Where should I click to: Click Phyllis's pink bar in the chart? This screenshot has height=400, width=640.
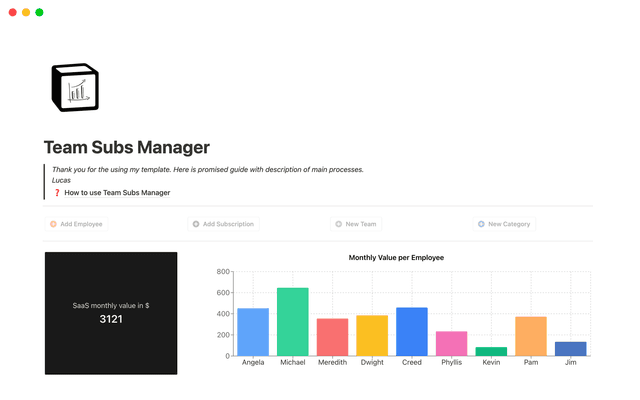pos(452,343)
